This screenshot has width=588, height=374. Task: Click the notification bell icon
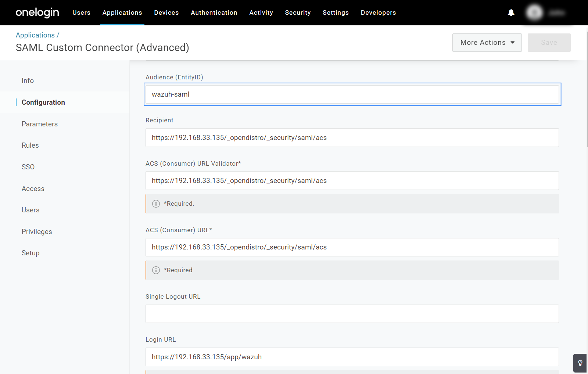[x=511, y=13]
